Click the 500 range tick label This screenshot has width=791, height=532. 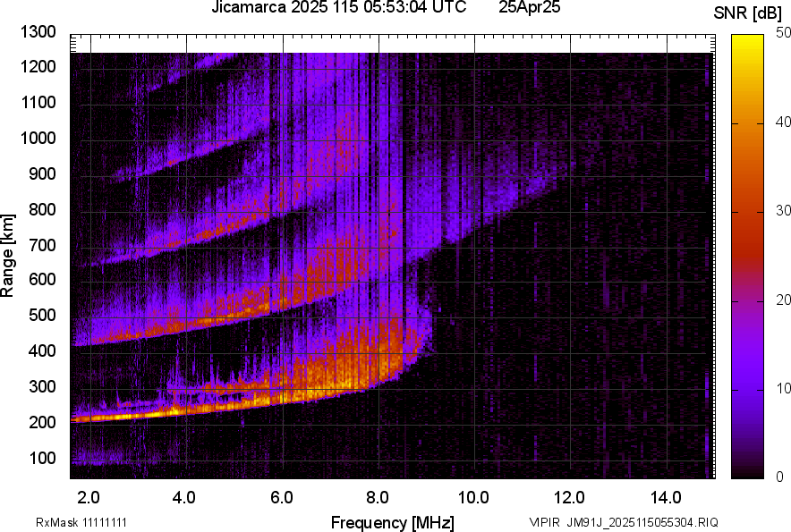tap(42, 315)
